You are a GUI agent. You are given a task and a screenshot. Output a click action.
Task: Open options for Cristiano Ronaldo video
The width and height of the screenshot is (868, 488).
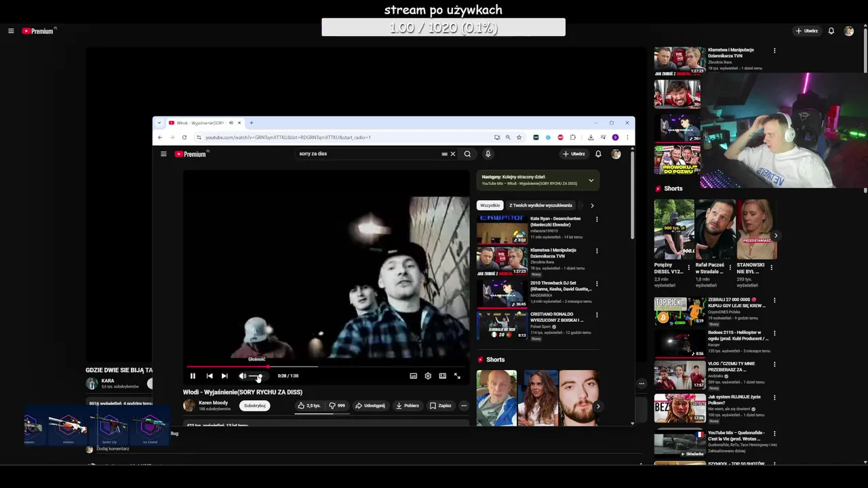[597, 315]
